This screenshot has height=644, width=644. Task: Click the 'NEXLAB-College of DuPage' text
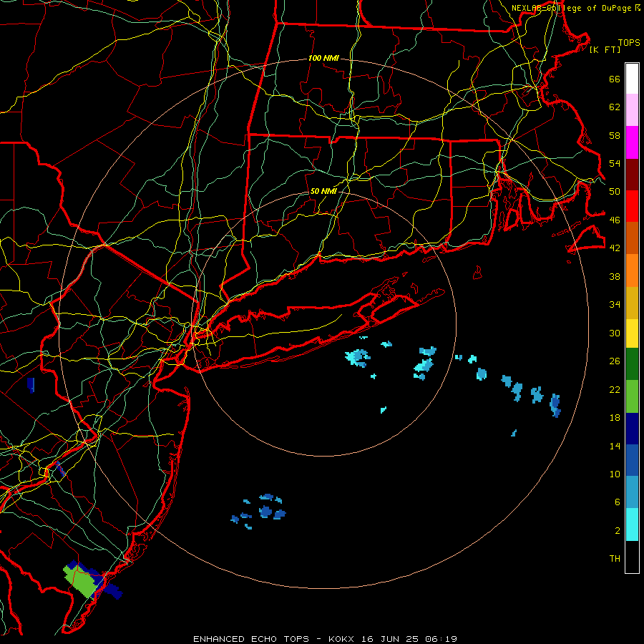pyautogui.click(x=572, y=8)
